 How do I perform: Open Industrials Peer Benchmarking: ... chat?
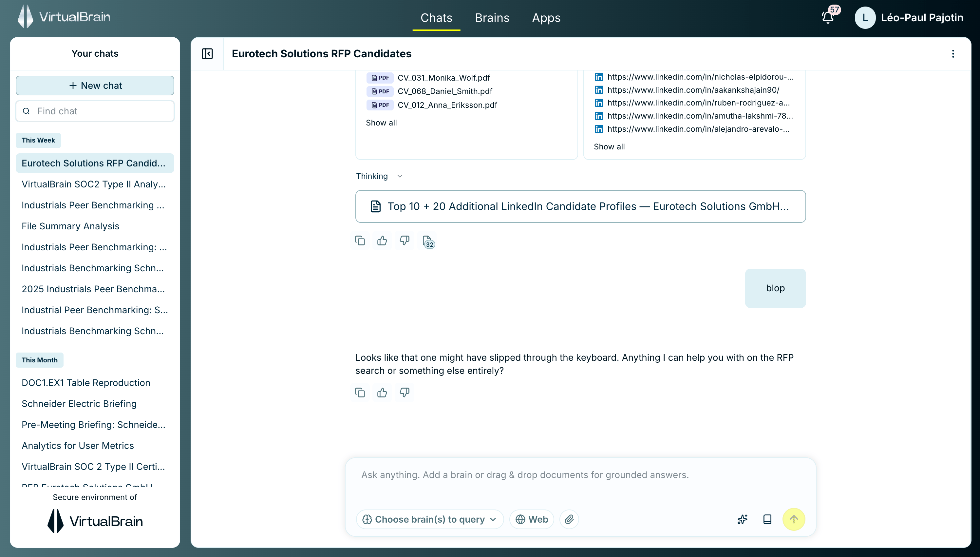[x=95, y=247]
